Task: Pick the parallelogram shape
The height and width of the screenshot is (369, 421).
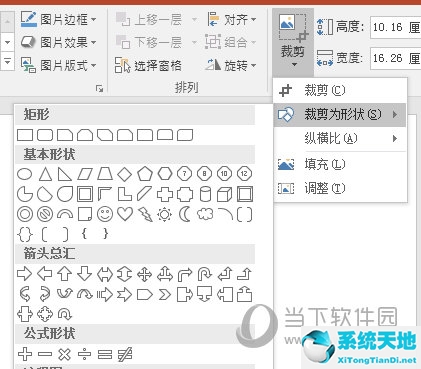Action: pyautogui.click(x=85, y=174)
